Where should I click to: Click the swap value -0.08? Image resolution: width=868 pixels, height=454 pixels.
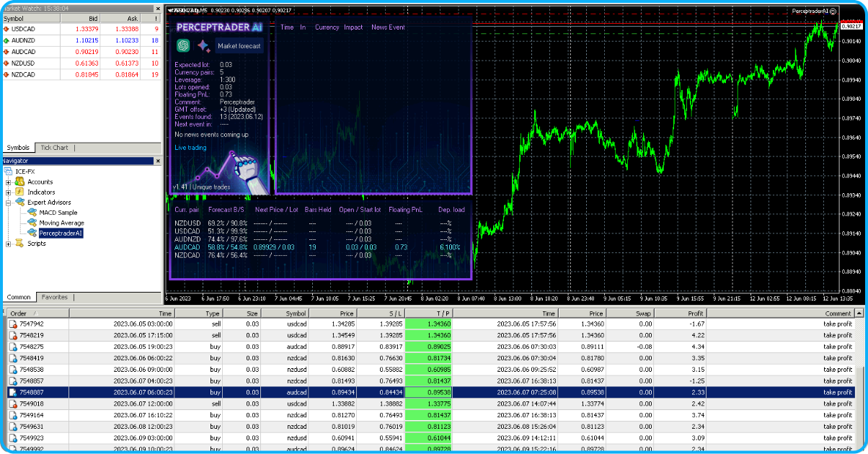643,347
